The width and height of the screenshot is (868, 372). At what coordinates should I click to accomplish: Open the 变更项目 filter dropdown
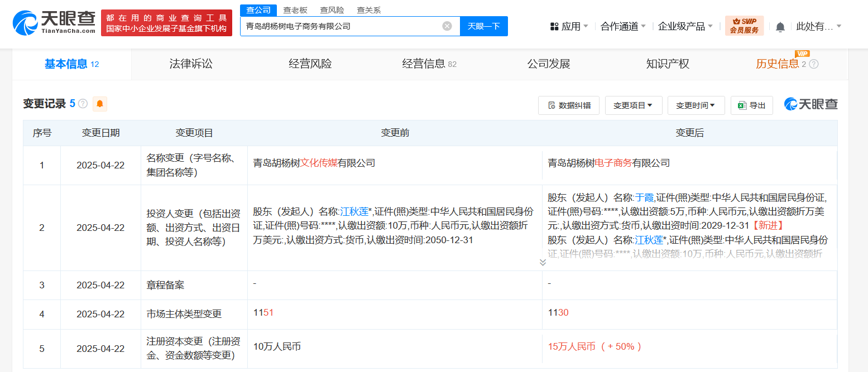click(x=633, y=105)
